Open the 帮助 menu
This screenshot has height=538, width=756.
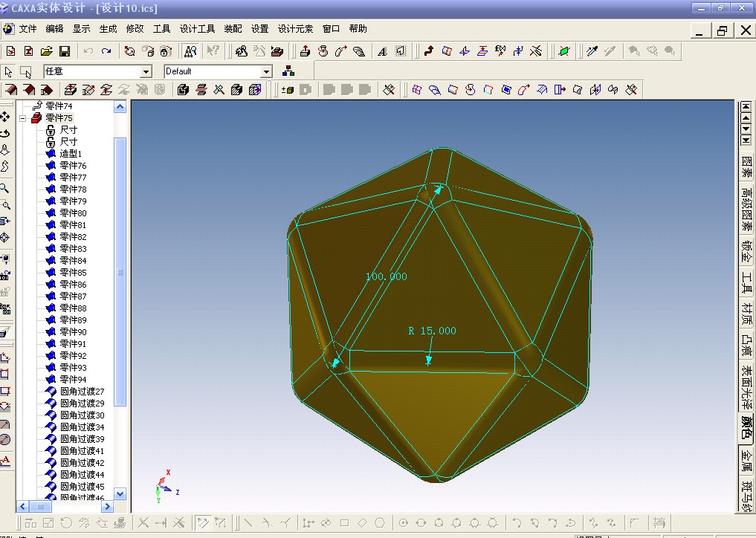358,29
